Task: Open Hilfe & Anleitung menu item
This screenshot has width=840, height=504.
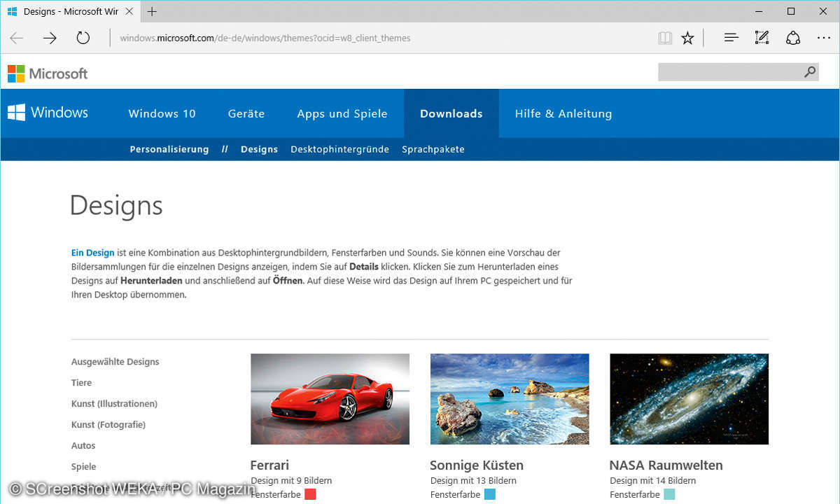Action: [x=563, y=113]
